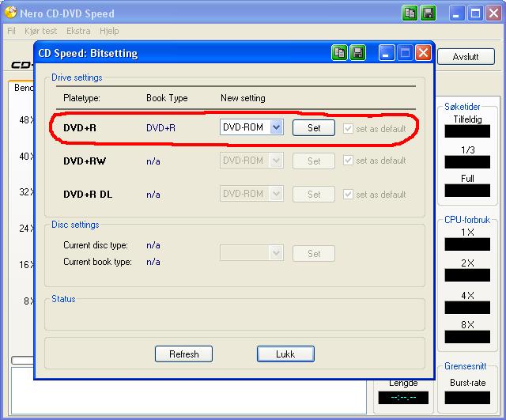Click the Lengde time display

coord(403,398)
